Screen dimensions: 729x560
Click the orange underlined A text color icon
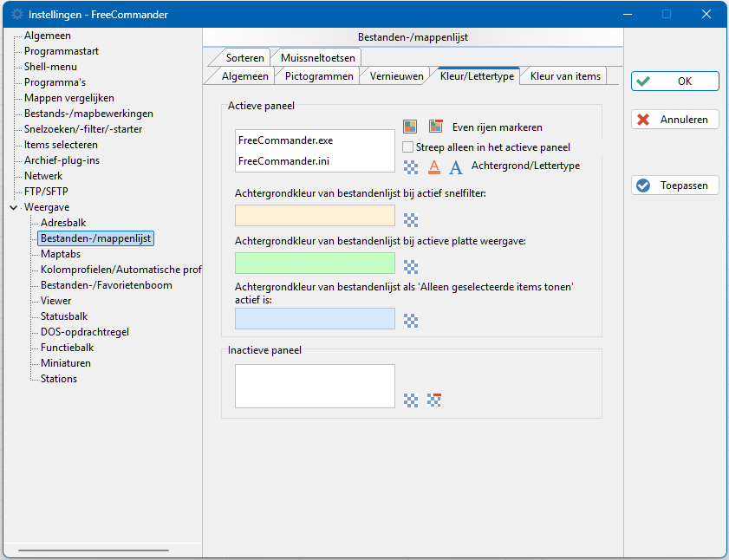(434, 166)
